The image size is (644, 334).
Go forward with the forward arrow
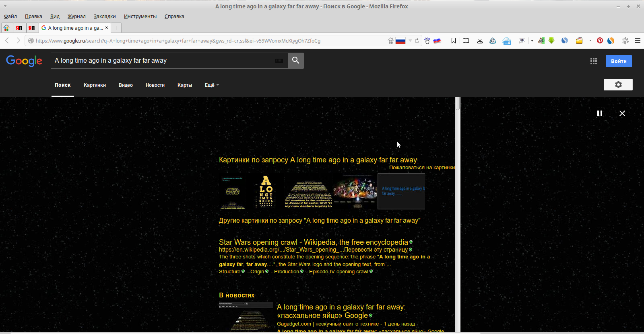[18, 41]
